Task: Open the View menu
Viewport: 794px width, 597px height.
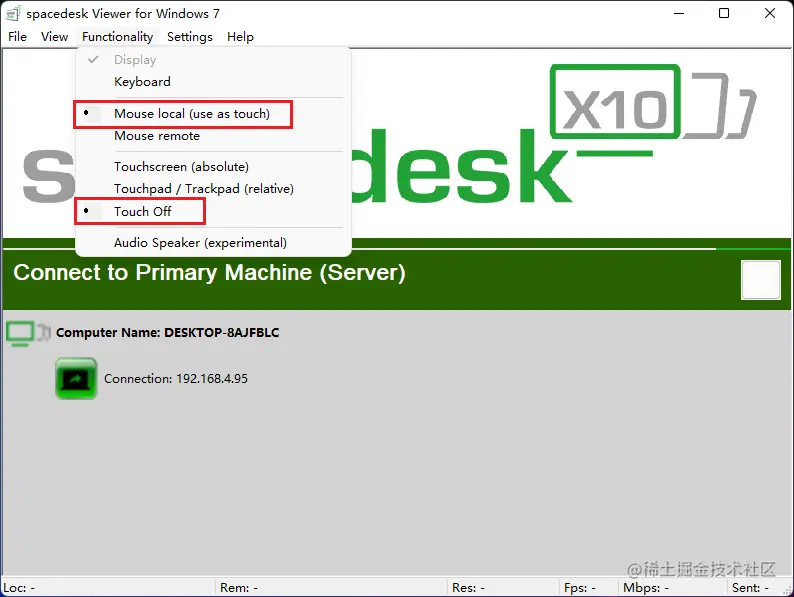Action: (54, 36)
